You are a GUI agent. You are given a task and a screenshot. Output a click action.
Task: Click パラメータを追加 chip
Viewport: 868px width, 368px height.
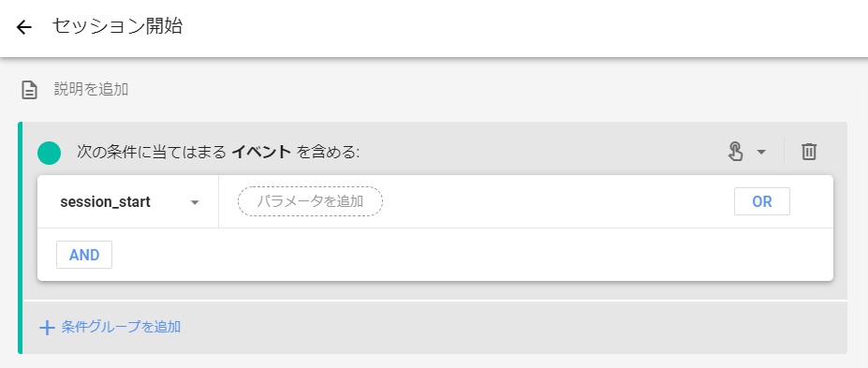(x=310, y=201)
